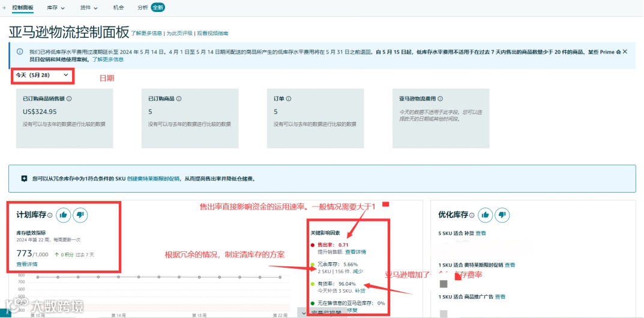The image size is (644, 318).
Task: Open the 创建奥特莱斯限时促销 link
Action: 153,178
